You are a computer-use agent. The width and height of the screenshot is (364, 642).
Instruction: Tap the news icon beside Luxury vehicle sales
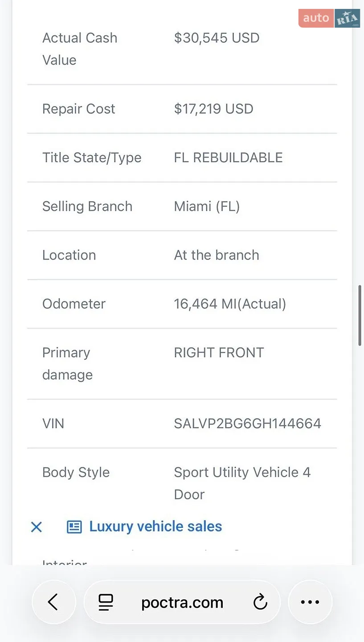click(x=74, y=527)
